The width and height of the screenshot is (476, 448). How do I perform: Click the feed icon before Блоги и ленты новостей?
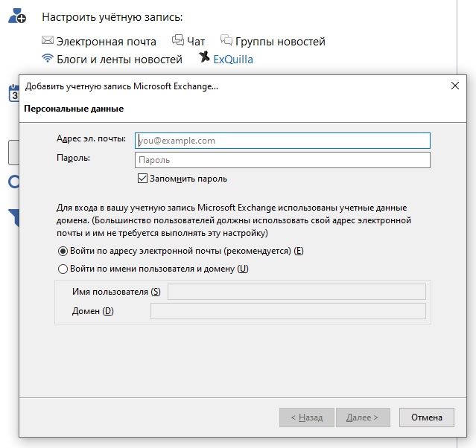point(48,58)
